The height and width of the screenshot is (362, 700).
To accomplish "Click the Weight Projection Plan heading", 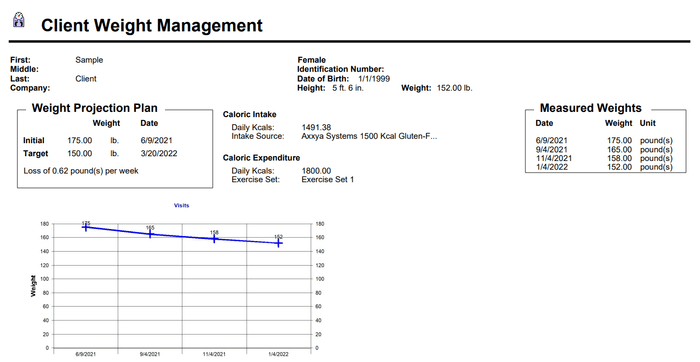I will [x=95, y=108].
